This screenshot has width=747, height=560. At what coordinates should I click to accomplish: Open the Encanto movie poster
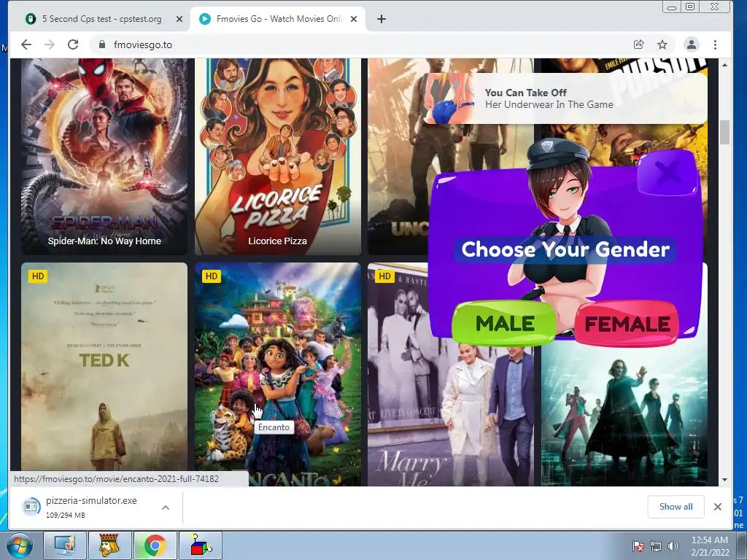click(x=278, y=374)
